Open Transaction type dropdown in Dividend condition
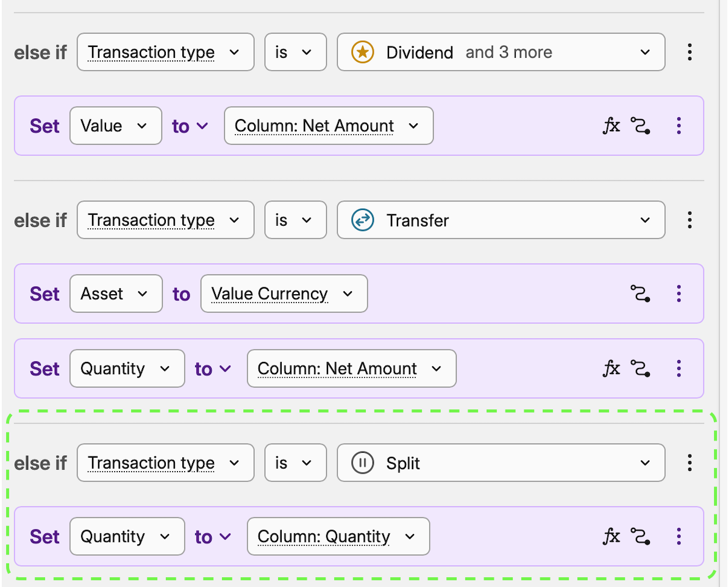This screenshot has width=728, height=587. pos(165,52)
